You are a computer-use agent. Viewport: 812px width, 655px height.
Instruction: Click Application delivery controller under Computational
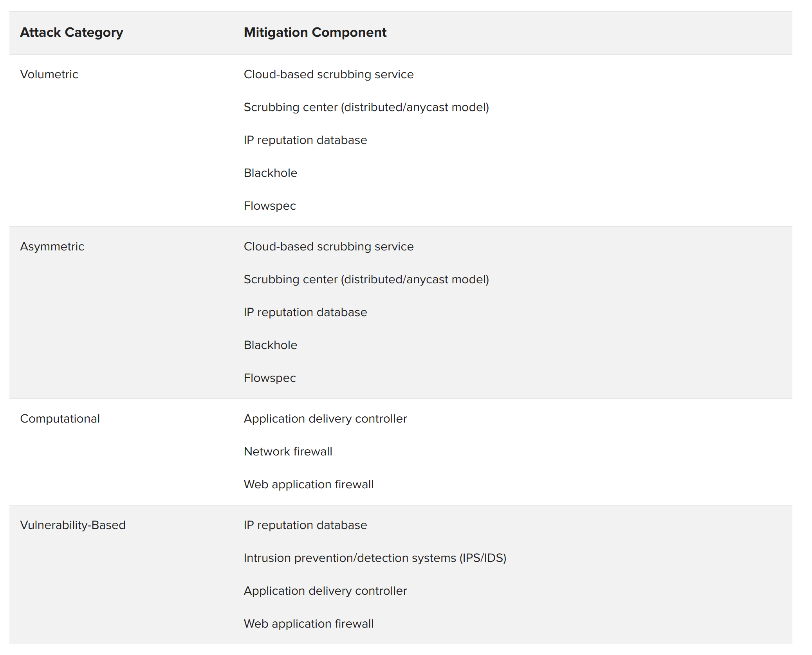pos(325,419)
